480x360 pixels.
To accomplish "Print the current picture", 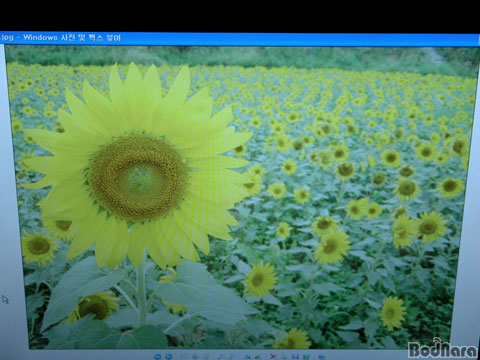I will (x=285, y=356).
